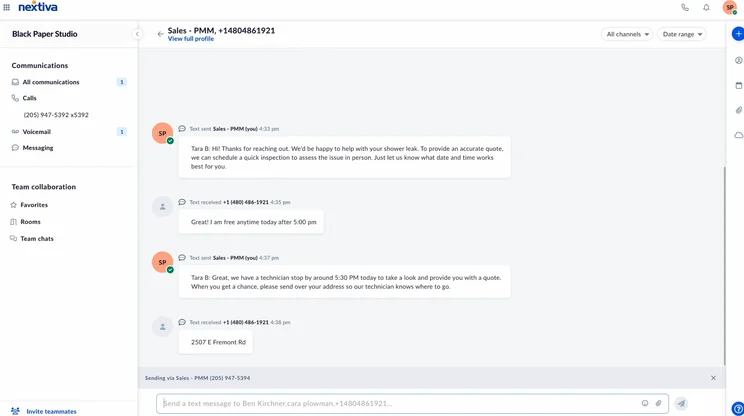Click the blue plus button in right rail
744x416 pixels.
point(738,34)
